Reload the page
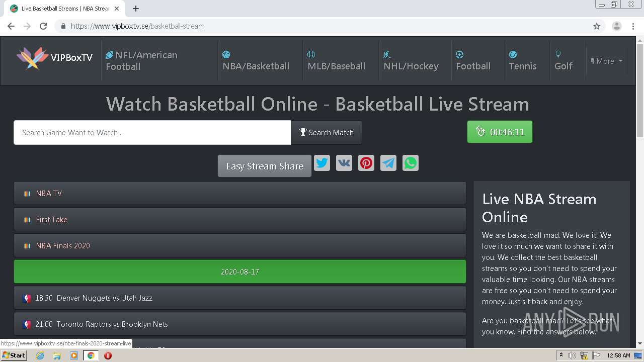644x362 pixels. pyautogui.click(x=43, y=26)
